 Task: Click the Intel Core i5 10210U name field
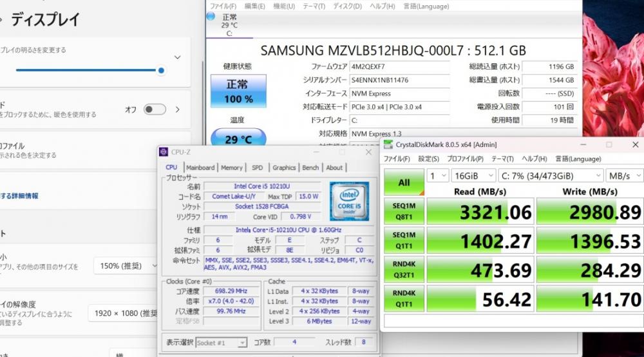(x=261, y=186)
